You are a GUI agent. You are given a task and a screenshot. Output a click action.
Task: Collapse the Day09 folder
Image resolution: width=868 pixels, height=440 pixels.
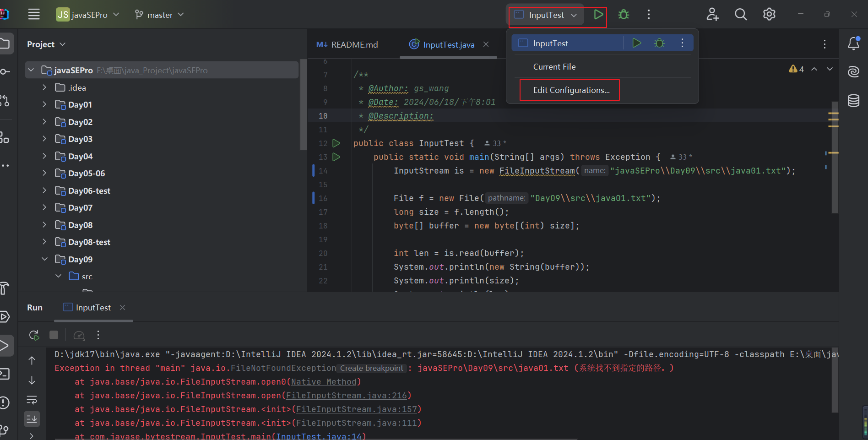(x=44, y=259)
